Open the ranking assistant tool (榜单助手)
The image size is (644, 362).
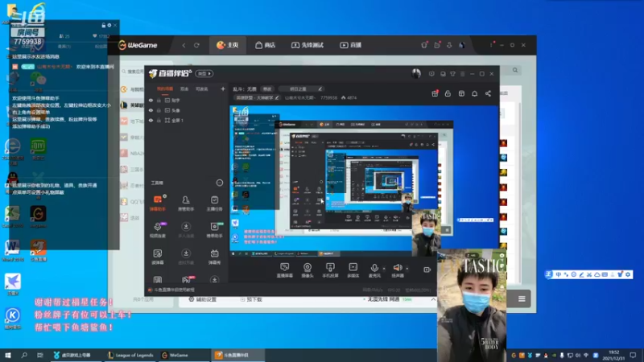tap(214, 230)
